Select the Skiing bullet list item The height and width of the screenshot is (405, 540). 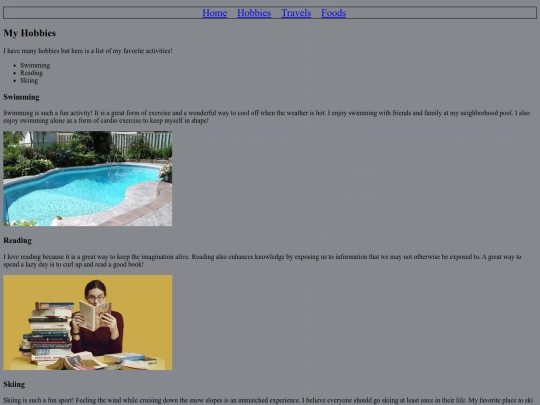tap(29, 80)
